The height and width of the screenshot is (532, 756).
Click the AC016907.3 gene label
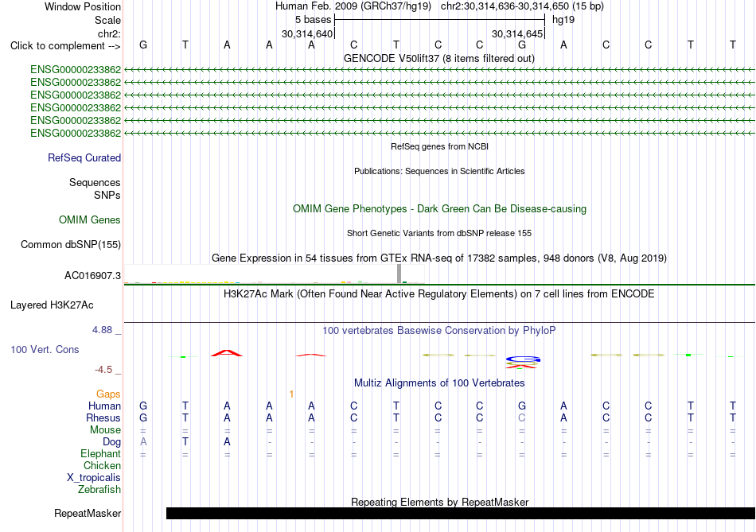tap(92, 276)
